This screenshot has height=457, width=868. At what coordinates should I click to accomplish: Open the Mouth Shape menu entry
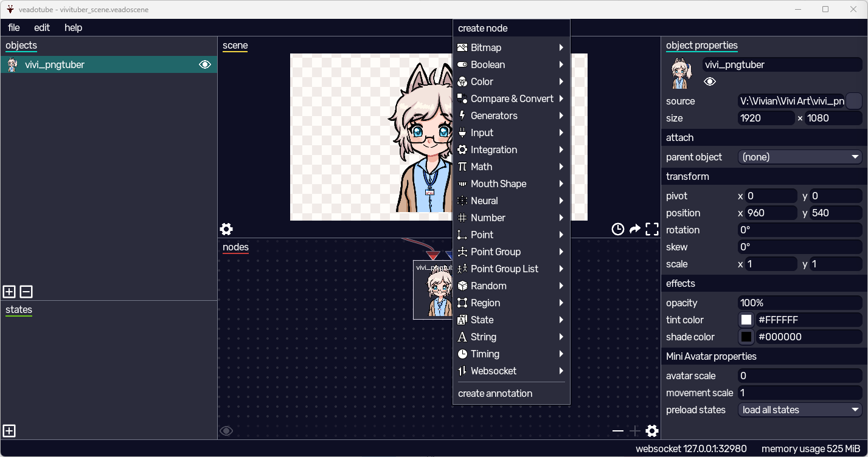[x=511, y=184]
